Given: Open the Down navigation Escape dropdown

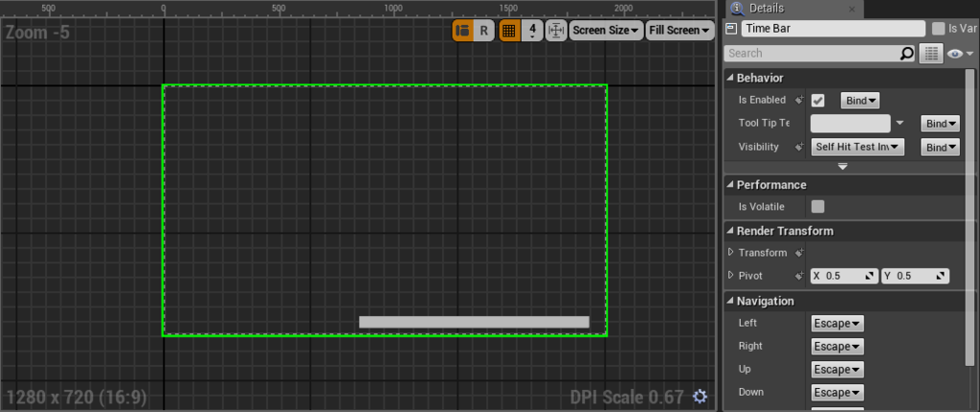Looking at the screenshot, I should [837, 393].
